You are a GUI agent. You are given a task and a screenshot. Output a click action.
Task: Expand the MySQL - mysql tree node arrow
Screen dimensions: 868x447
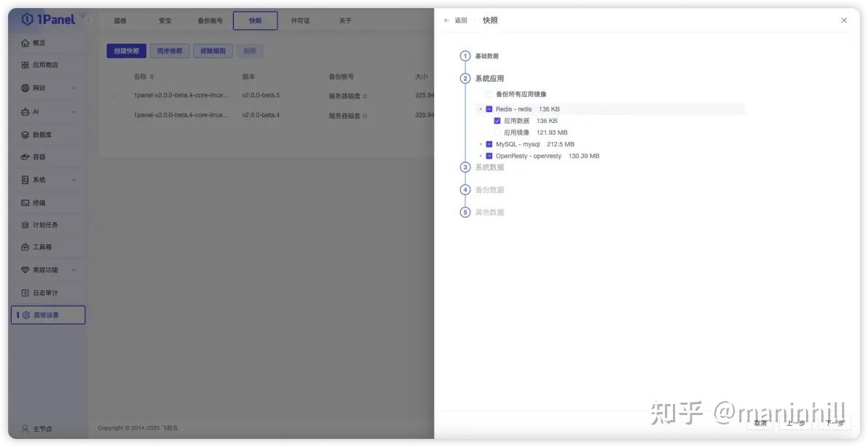[481, 144]
